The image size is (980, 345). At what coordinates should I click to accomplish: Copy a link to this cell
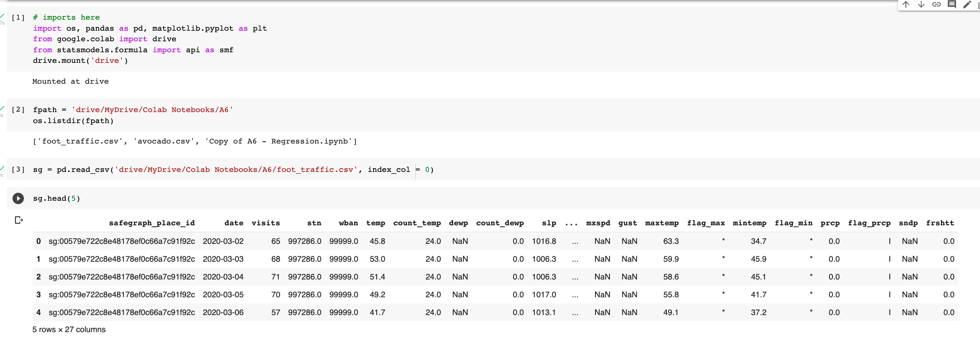pos(937,5)
